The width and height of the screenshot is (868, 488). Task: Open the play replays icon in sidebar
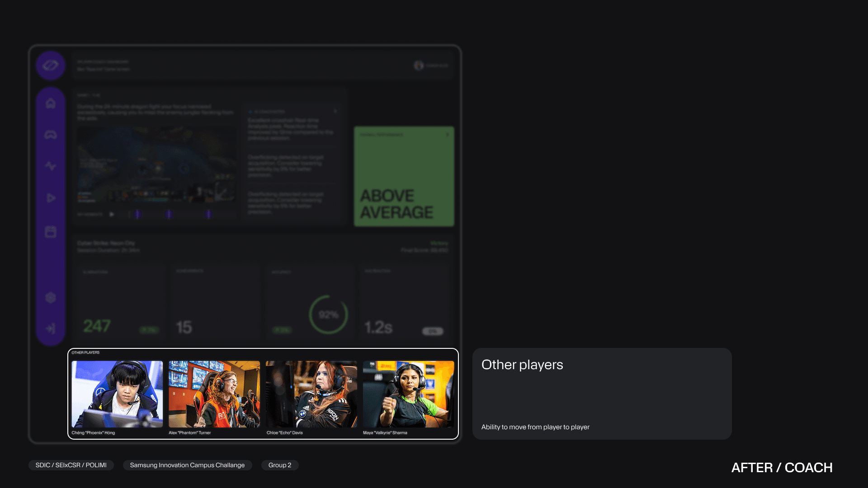tap(51, 198)
